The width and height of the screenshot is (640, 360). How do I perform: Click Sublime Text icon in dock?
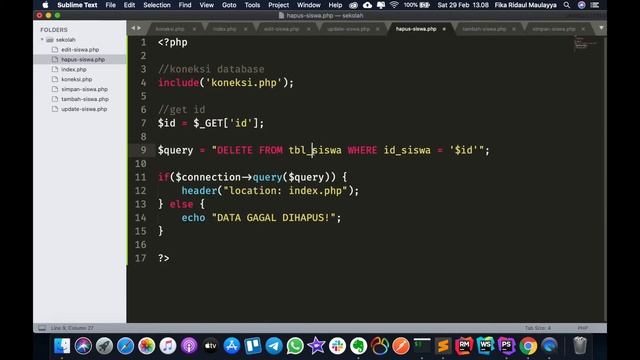(443, 346)
